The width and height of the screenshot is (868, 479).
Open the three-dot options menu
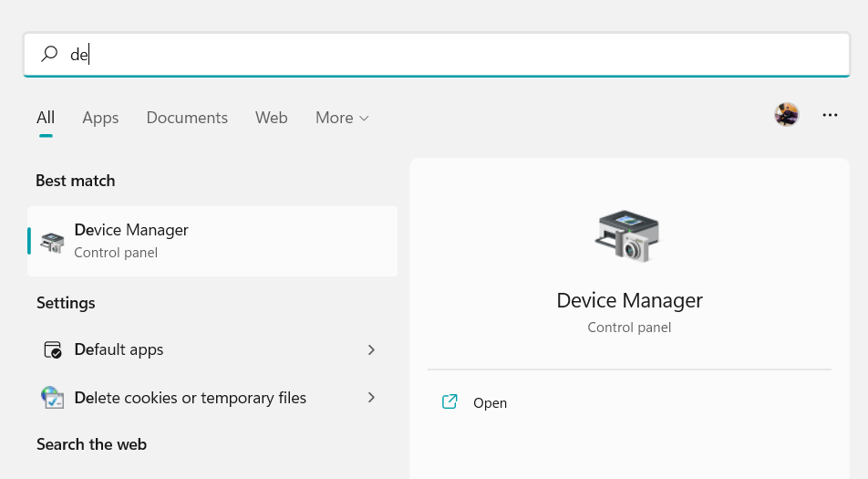pos(830,115)
